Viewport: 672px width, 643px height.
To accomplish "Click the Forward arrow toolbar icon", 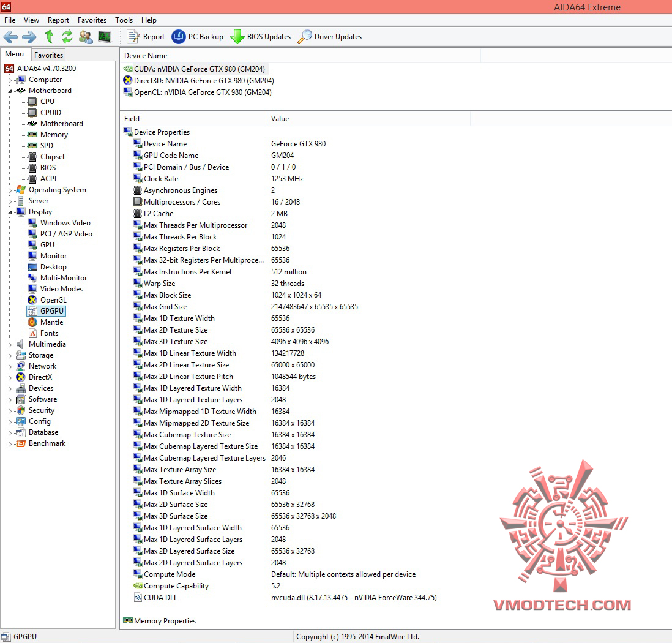I will coord(29,37).
